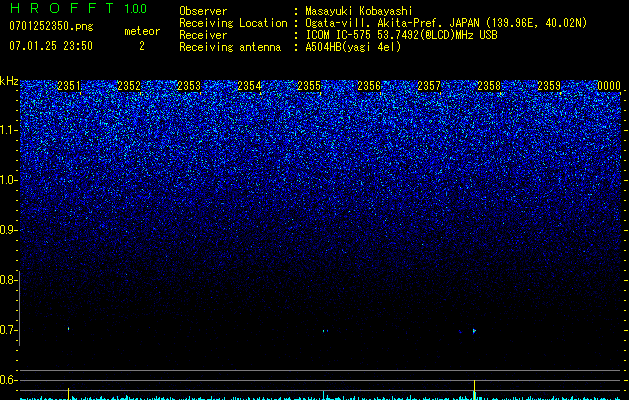Click the 2359 time marker
Screen dimensions: 629x400
[549, 86]
